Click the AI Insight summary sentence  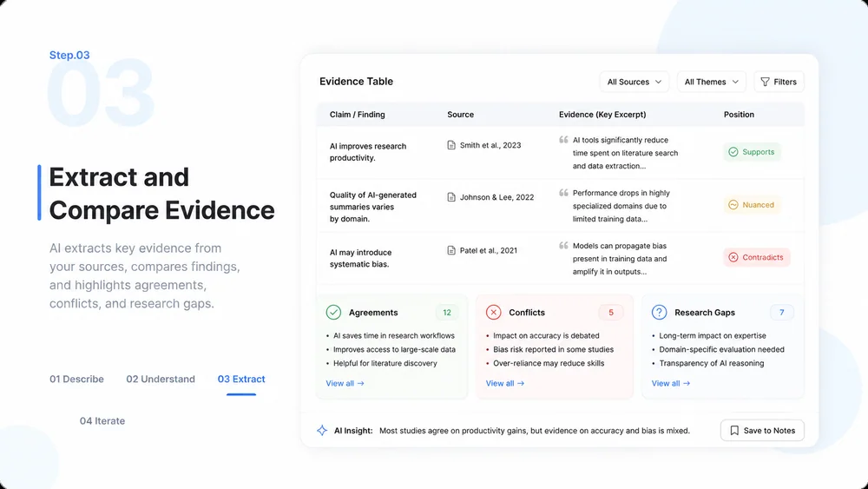point(534,431)
